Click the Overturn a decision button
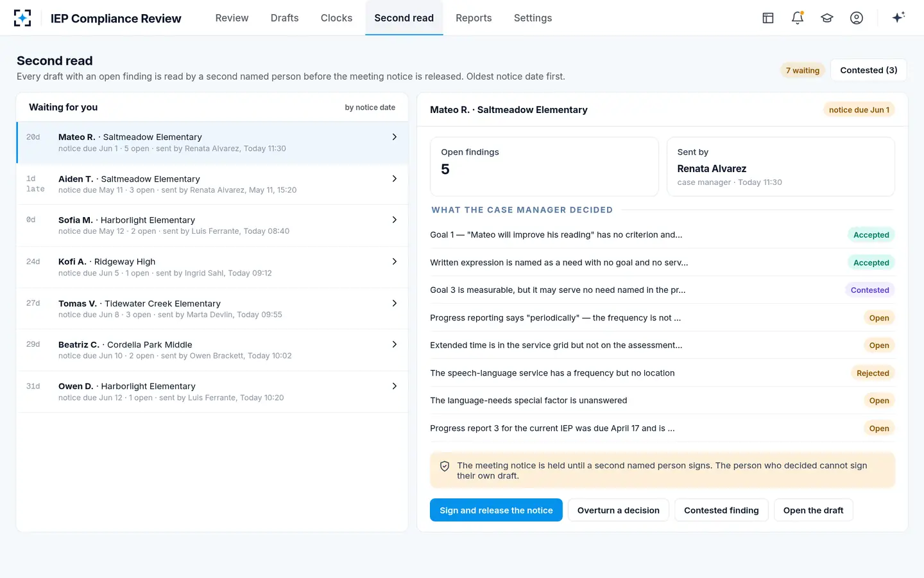This screenshot has width=924, height=578. [x=619, y=510]
